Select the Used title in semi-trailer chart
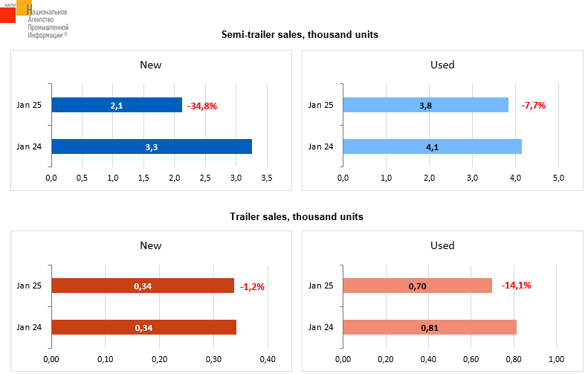The height and width of the screenshot is (374, 588). pyautogui.click(x=442, y=65)
